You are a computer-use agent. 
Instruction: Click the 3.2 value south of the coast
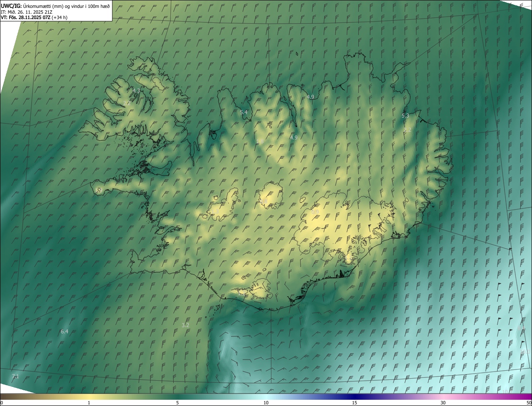[185, 325]
